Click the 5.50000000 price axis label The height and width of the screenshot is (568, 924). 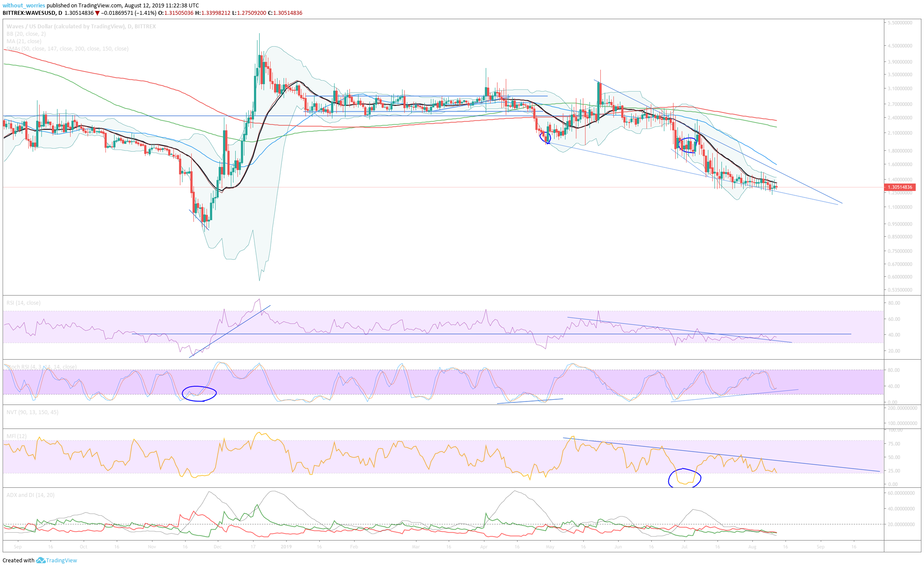point(900,23)
